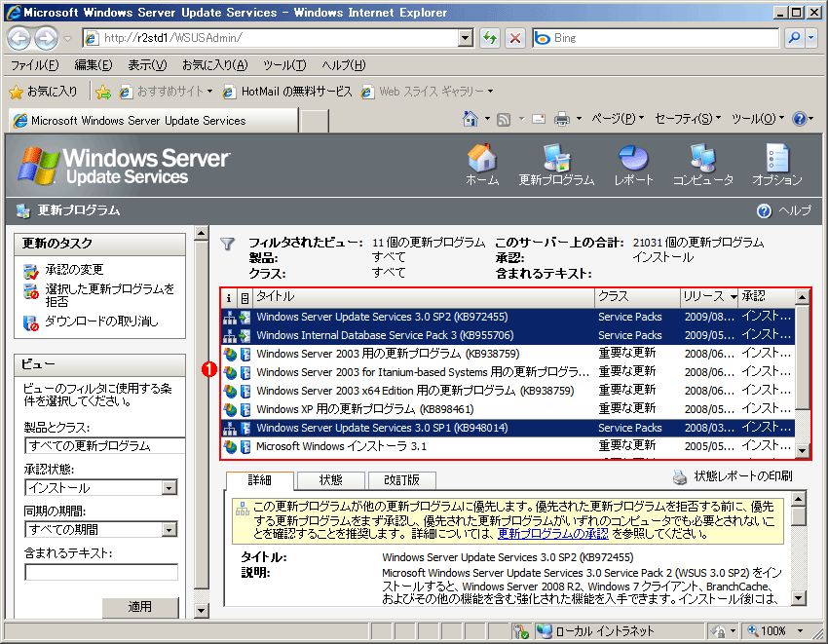Click 選択した更新プログラムを拒否 task

(109, 295)
